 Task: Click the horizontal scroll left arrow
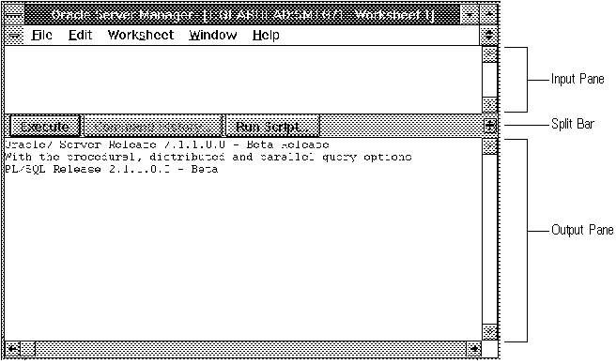[x=12, y=349]
